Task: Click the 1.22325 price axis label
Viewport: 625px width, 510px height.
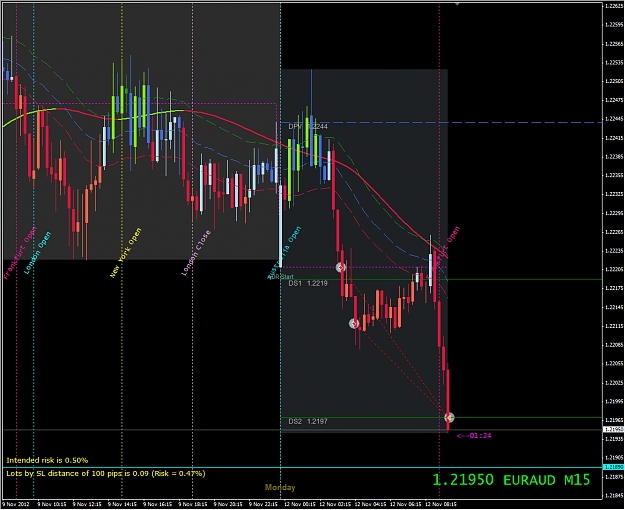Action: (x=614, y=194)
